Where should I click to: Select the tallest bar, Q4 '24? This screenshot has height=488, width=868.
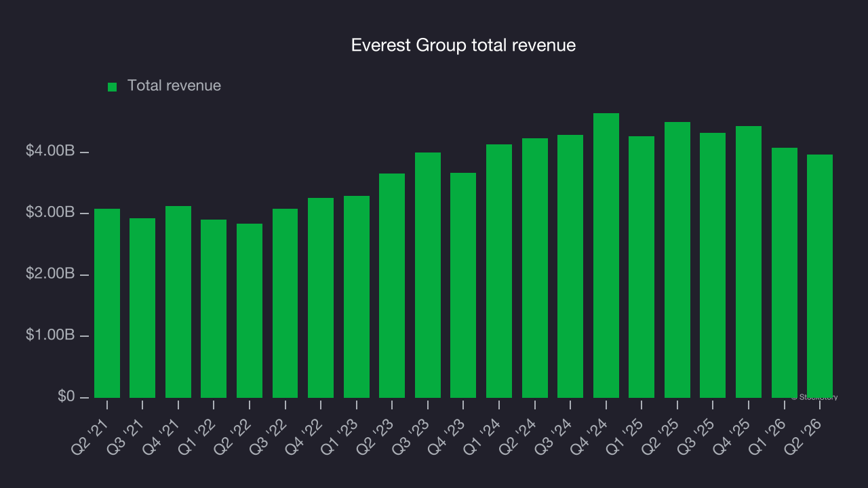pyautogui.click(x=606, y=256)
